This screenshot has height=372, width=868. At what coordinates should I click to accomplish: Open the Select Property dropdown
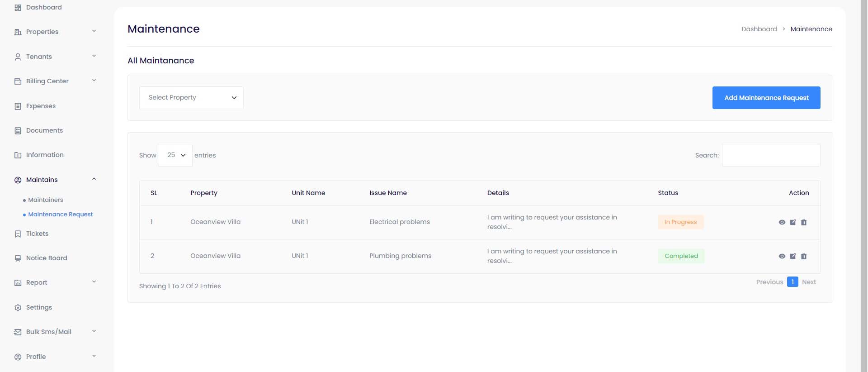[x=191, y=98]
